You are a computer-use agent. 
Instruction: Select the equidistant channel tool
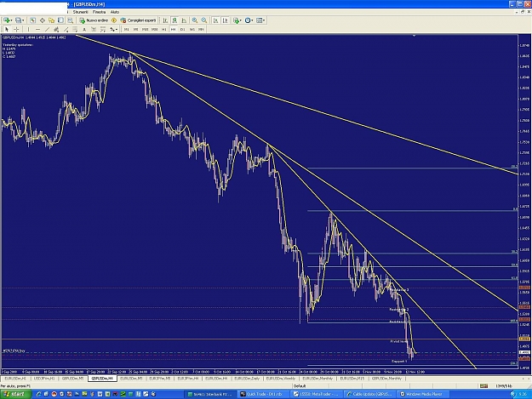click(56, 30)
